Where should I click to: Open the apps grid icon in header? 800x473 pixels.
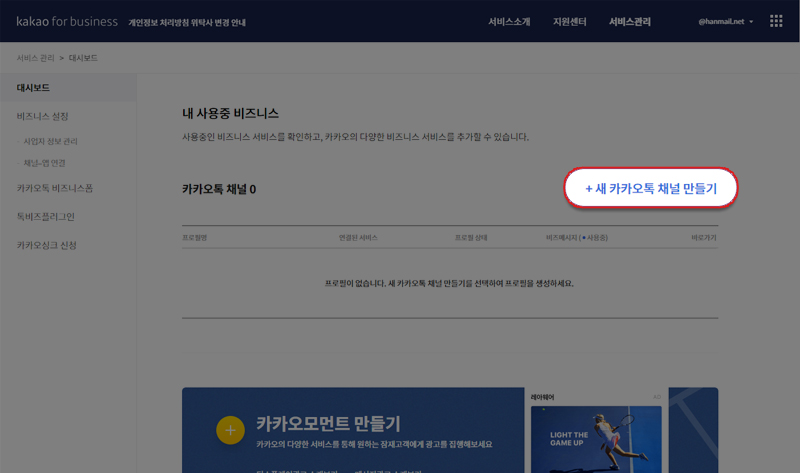[x=776, y=21]
